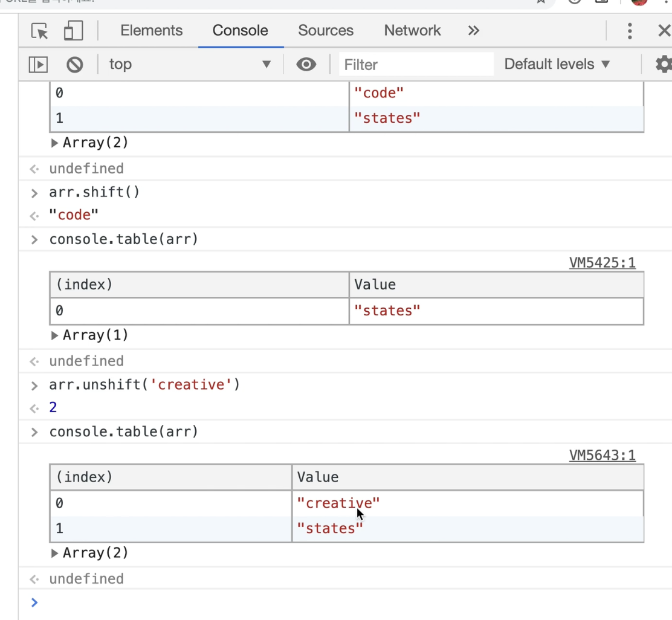672x620 pixels.
Task: Open the Sources tab
Action: click(x=326, y=30)
